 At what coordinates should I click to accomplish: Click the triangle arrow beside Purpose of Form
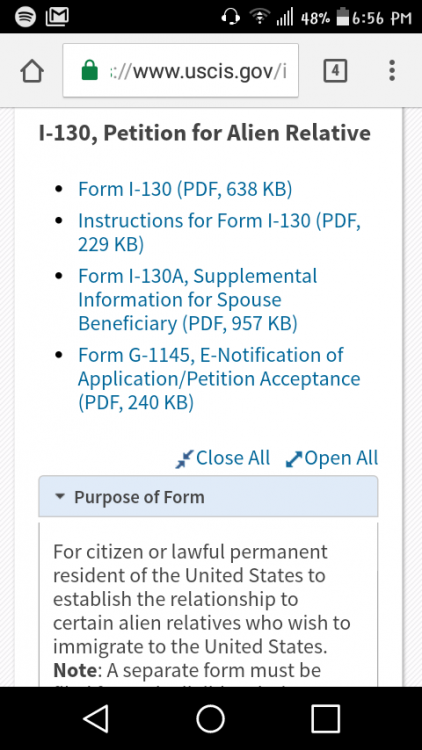59,496
